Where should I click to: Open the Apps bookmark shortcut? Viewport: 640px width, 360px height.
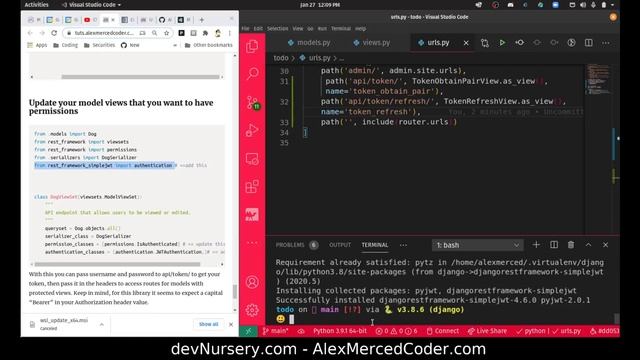[37, 45]
